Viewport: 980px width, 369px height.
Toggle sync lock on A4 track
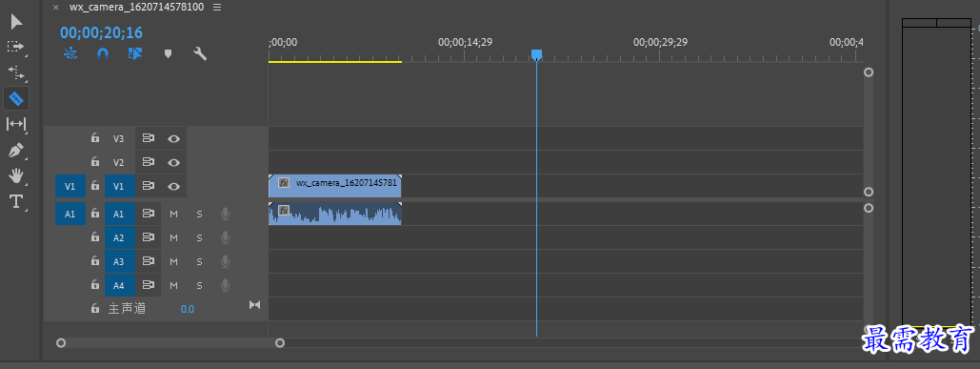149,285
